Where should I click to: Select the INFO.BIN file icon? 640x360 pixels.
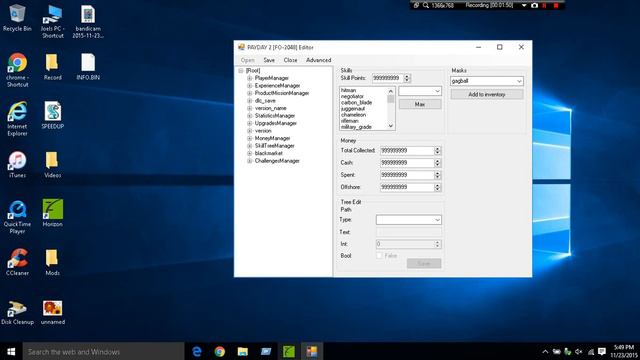tap(88, 67)
